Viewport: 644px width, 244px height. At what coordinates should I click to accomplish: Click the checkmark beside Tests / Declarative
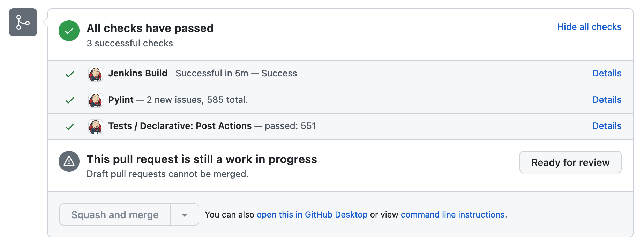69,126
